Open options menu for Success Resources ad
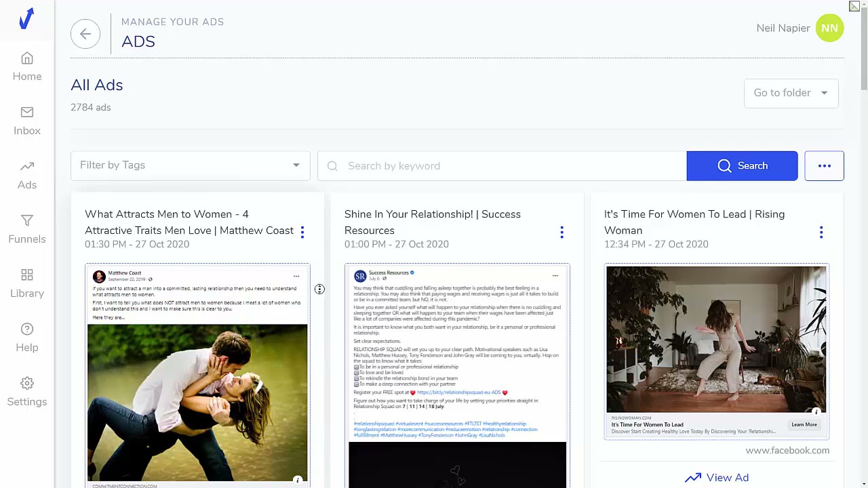This screenshot has width=868, height=488. pyautogui.click(x=561, y=232)
